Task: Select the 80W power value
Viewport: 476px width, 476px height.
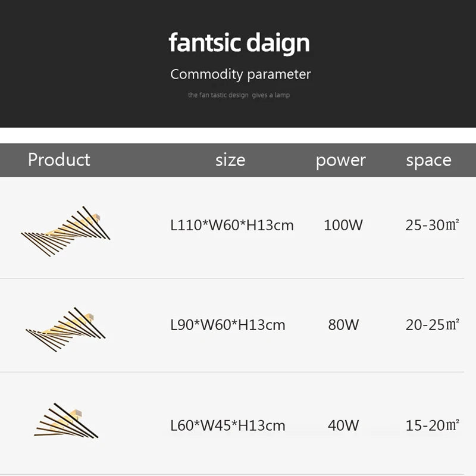Action: 343,325
